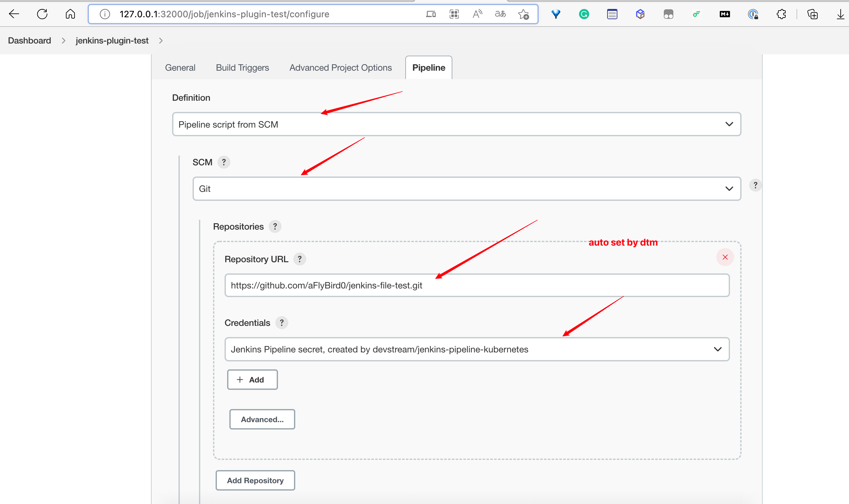
Task: Expand the Definition dropdown
Action: [x=456, y=124]
